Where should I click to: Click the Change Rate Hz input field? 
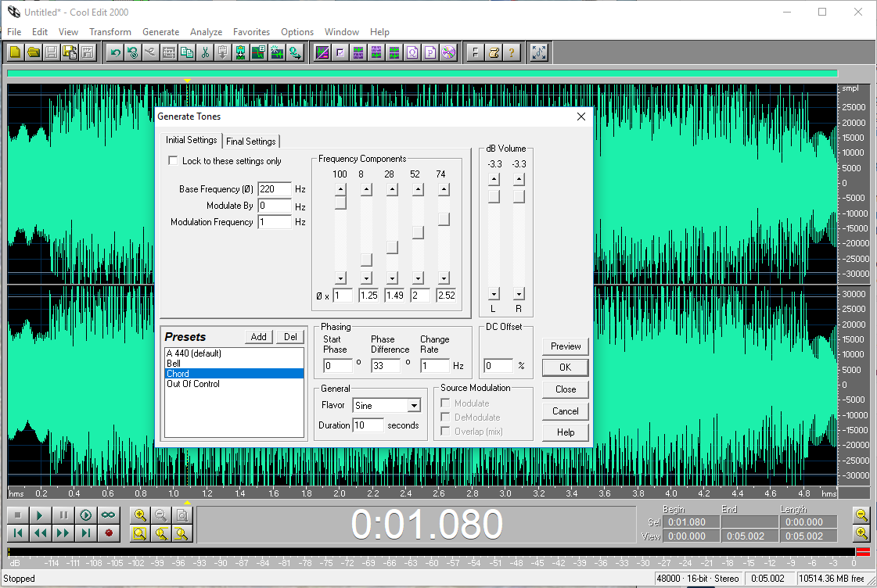[x=434, y=365]
